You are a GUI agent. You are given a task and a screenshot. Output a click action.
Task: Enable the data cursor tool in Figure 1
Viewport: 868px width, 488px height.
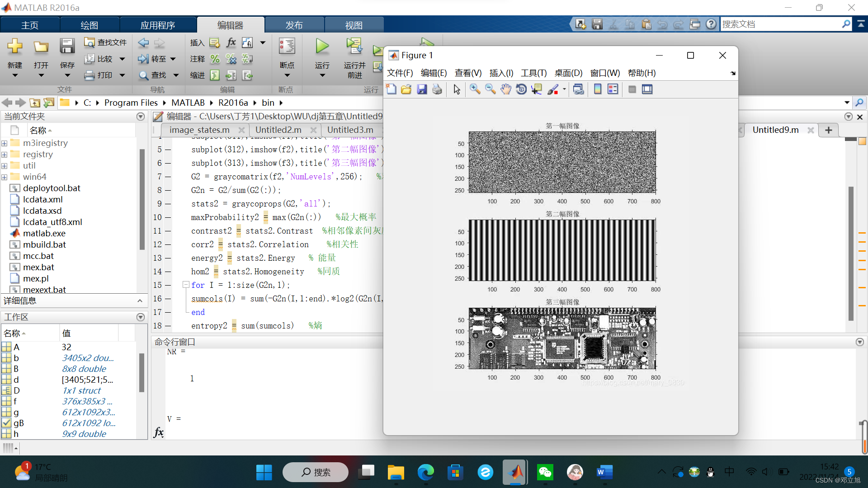pos(537,89)
